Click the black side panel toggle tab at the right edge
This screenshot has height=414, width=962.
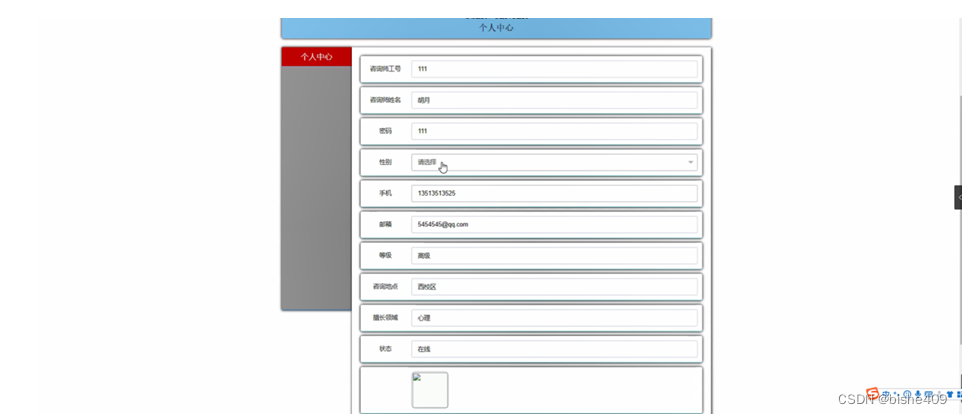coord(958,197)
